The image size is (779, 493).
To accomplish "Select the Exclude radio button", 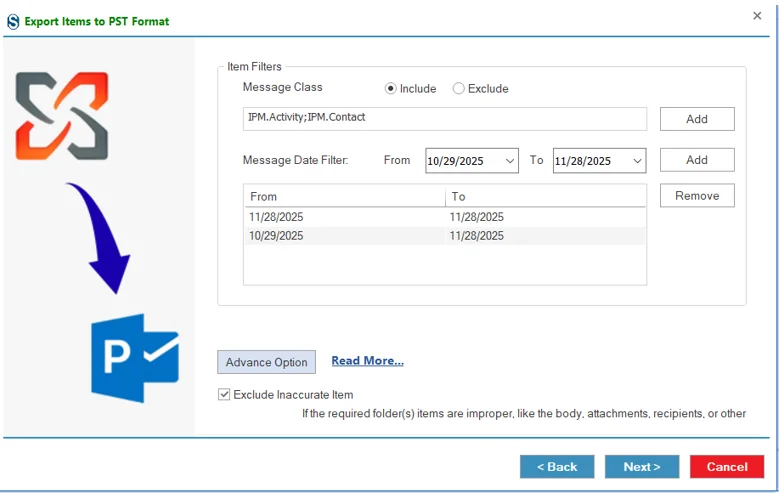I will pyautogui.click(x=458, y=88).
